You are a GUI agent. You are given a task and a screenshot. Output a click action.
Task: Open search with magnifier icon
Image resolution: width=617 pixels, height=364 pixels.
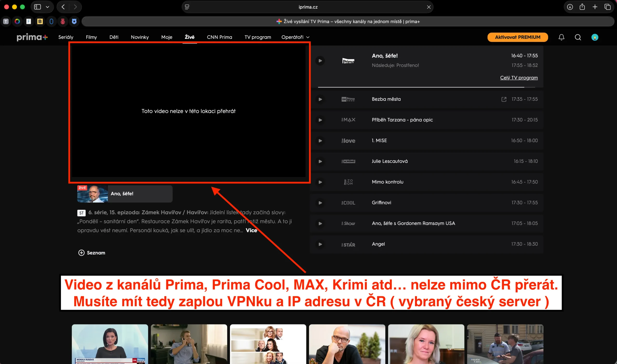point(578,37)
